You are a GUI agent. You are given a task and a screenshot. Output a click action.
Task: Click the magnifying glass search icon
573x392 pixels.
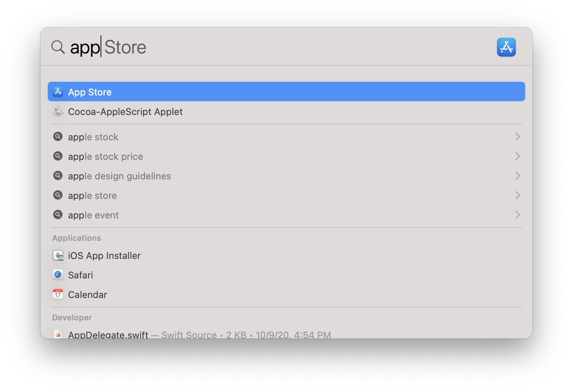[x=58, y=47]
